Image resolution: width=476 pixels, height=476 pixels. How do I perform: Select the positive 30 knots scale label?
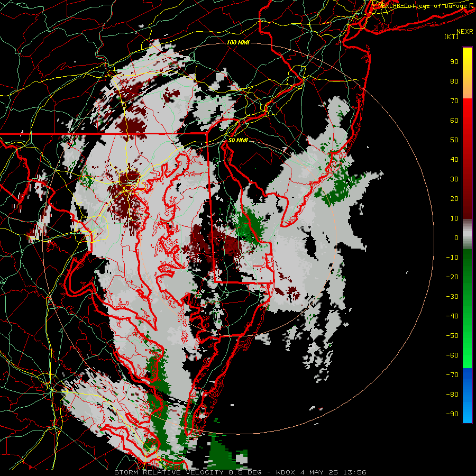(454, 179)
